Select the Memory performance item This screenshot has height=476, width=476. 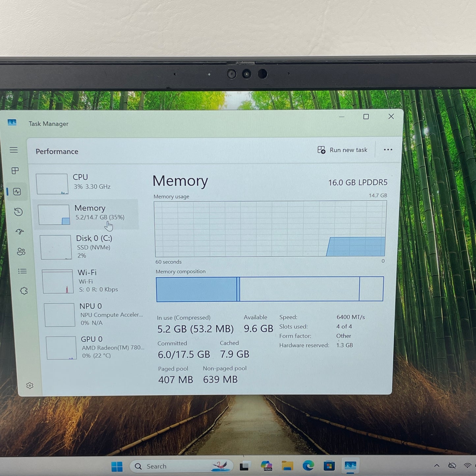[86, 214]
